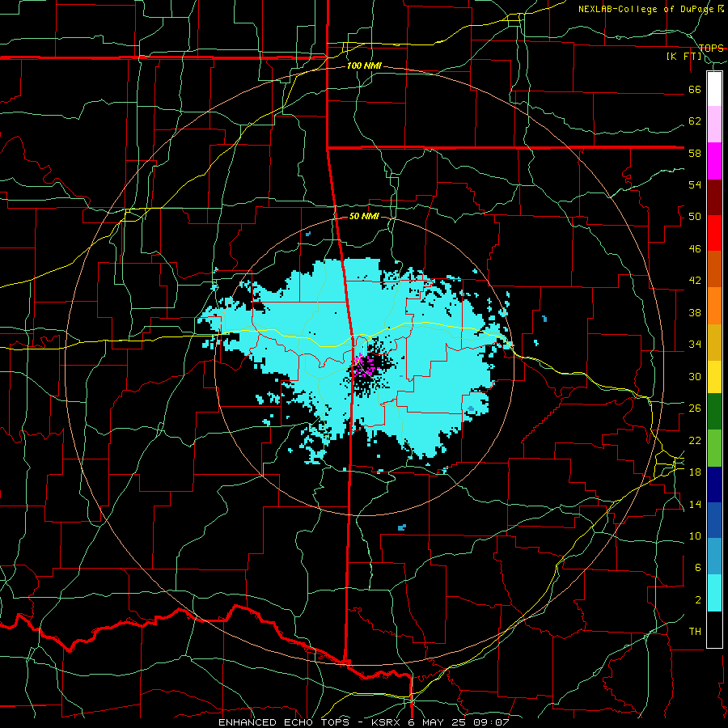Click the 'NEXLAB-College of DuPage' credit text
Image resolution: width=728 pixels, height=728 pixels.
click(647, 9)
